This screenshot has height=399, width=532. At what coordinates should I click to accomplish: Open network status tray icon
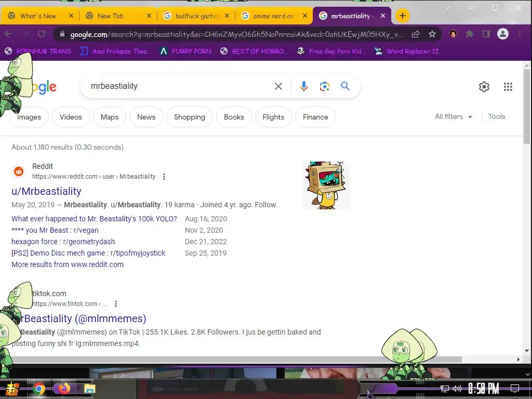tap(445, 389)
